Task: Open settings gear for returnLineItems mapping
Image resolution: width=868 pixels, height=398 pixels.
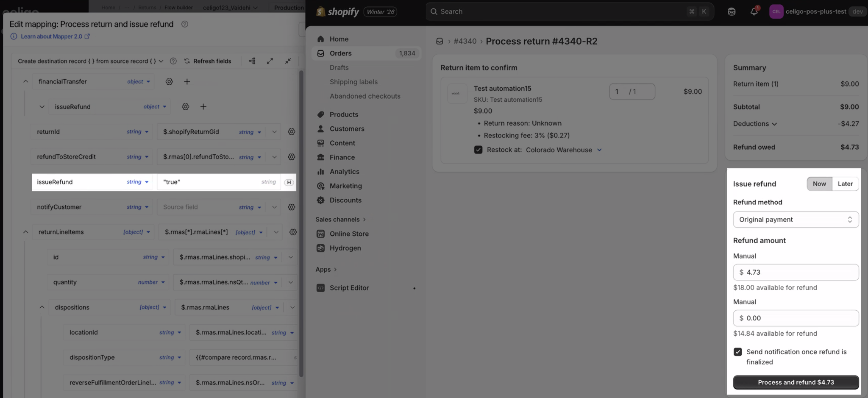Action: 293,232
